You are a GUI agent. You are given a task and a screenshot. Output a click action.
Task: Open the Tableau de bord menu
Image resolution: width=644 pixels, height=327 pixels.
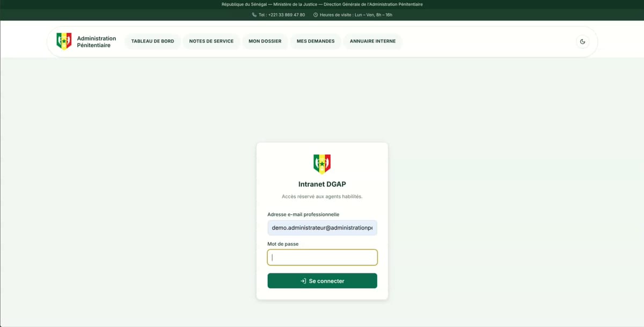coord(152,41)
